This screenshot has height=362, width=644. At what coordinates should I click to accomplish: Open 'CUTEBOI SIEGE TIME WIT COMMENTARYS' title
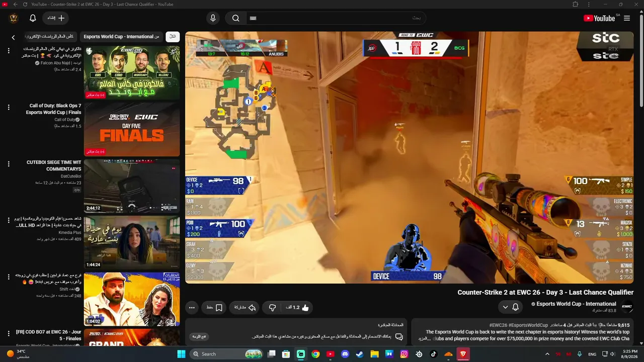click(54, 166)
